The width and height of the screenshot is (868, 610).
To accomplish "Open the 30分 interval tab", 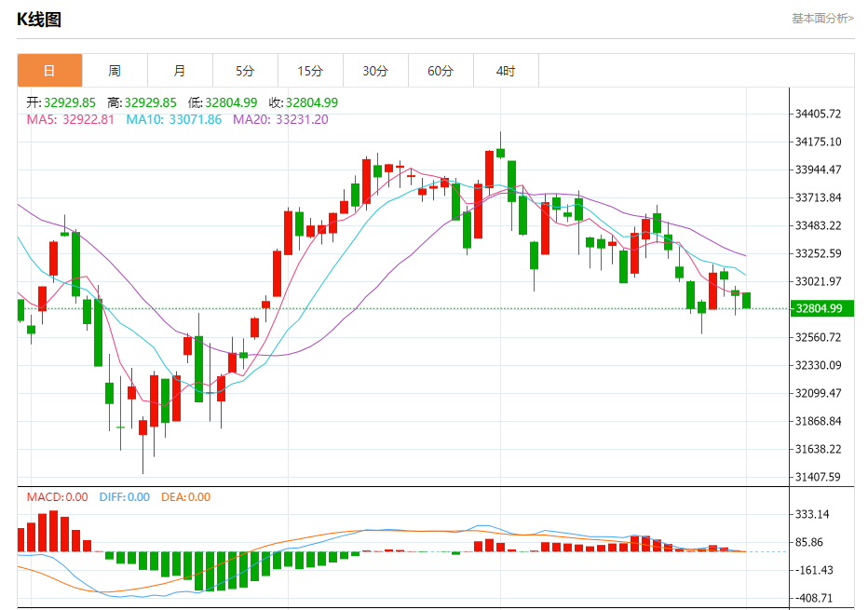I will (376, 70).
